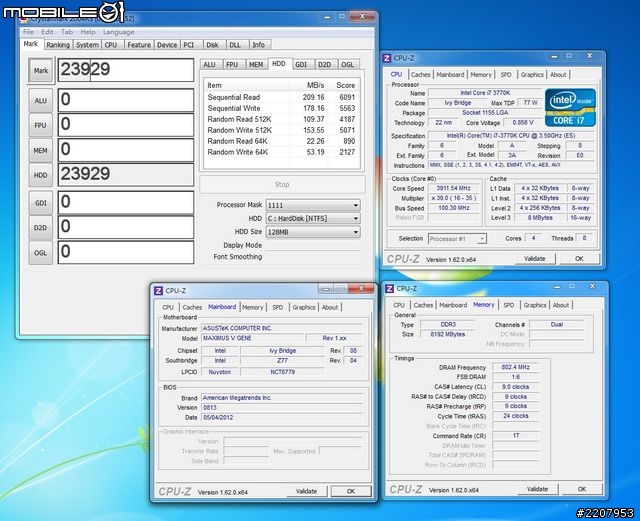Viewport: 640px width, 521px height.
Task: Click the CPU-Z logo icon in the CPU window title bar
Action: point(387,58)
